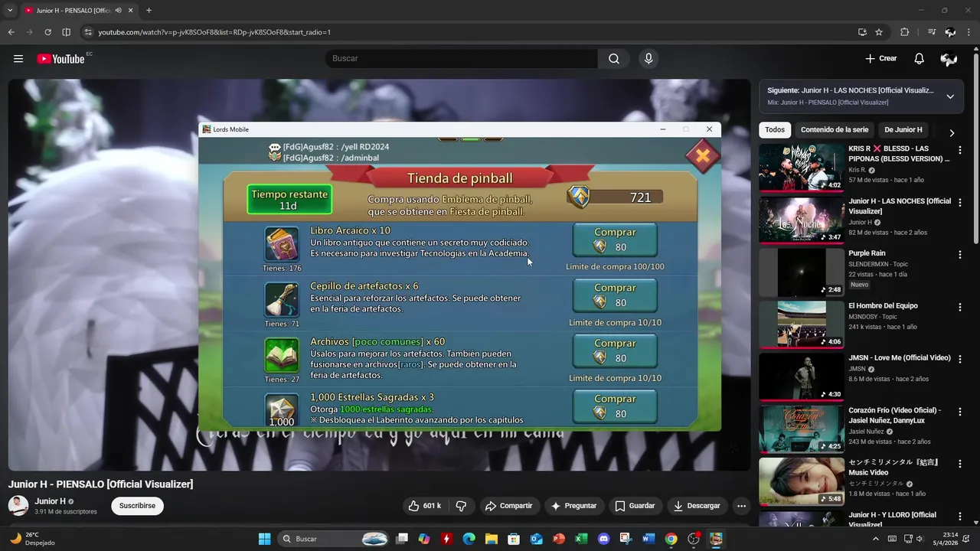Open options menu for Purple Rain

(960, 255)
